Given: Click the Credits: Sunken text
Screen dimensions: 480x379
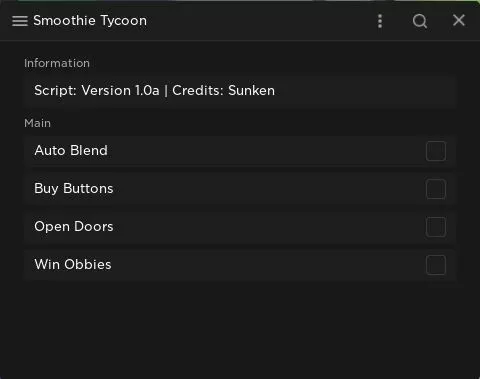Looking at the screenshot, I should click(224, 91).
